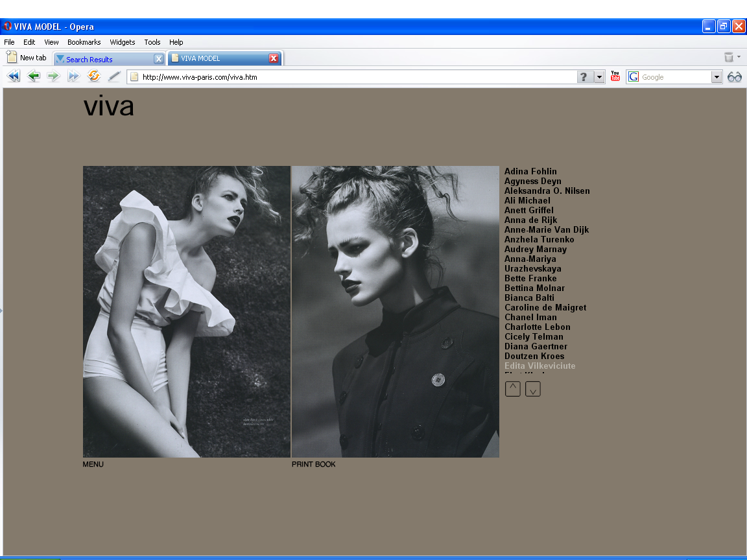
Task: Open the Google search engine dropdown
Action: coord(717,77)
